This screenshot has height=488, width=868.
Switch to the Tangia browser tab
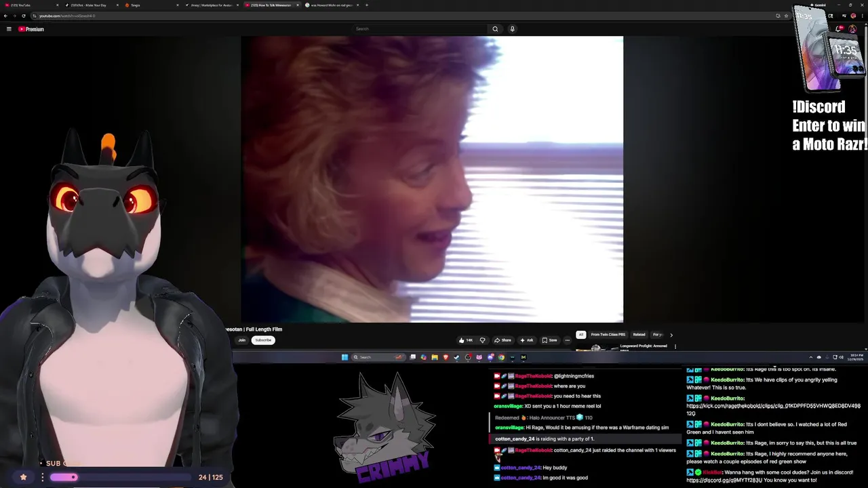click(151, 5)
